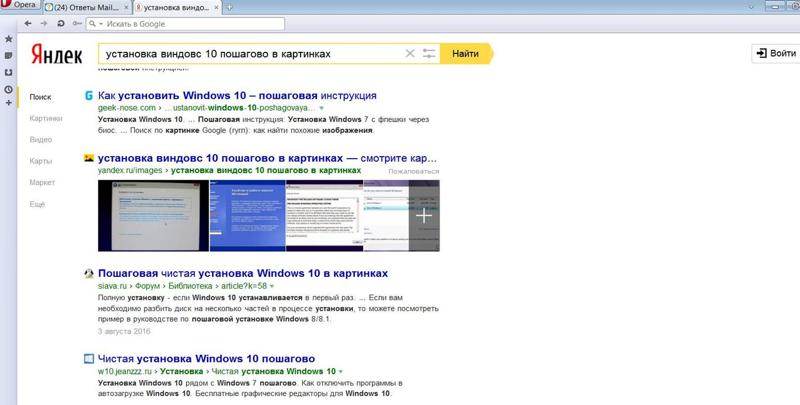Click the siava.ru breadcrumb link

coord(113,286)
